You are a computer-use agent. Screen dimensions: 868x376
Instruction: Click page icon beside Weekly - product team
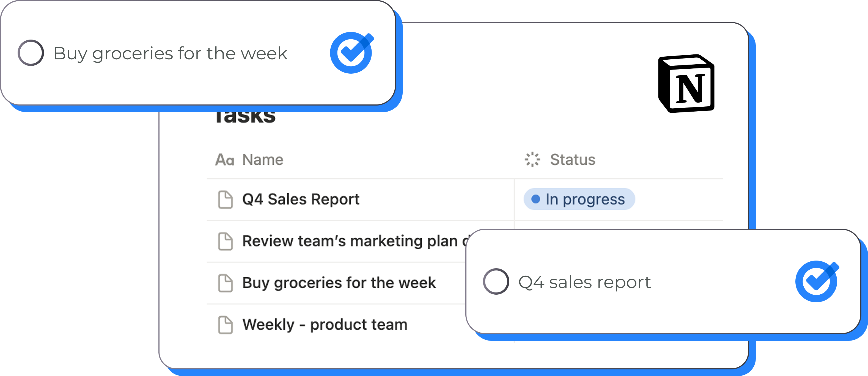pyautogui.click(x=226, y=325)
